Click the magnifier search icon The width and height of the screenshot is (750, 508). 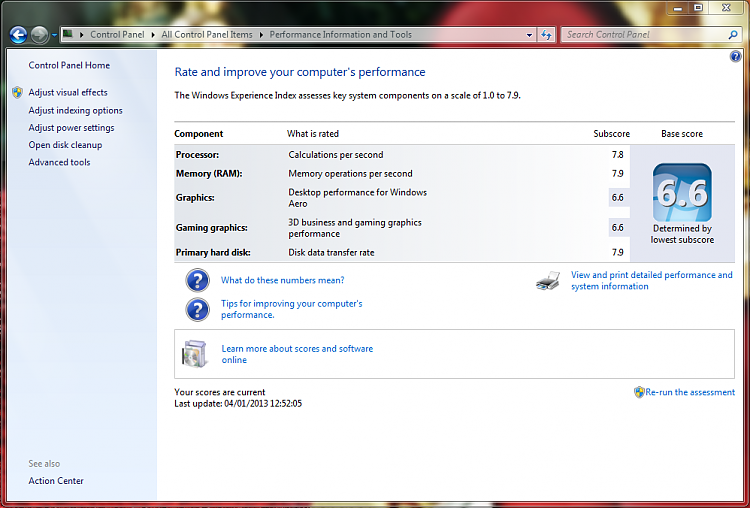click(x=733, y=34)
